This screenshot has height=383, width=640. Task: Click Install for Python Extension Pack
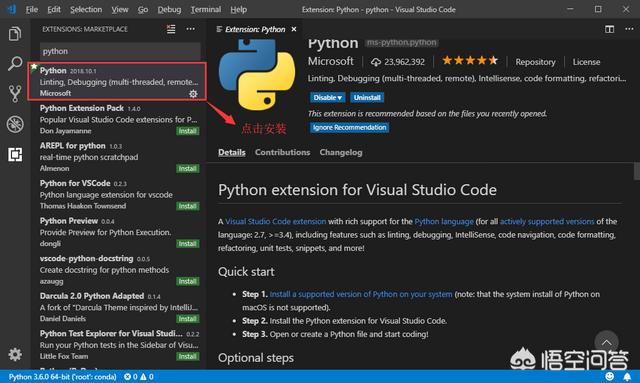[x=187, y=131]
